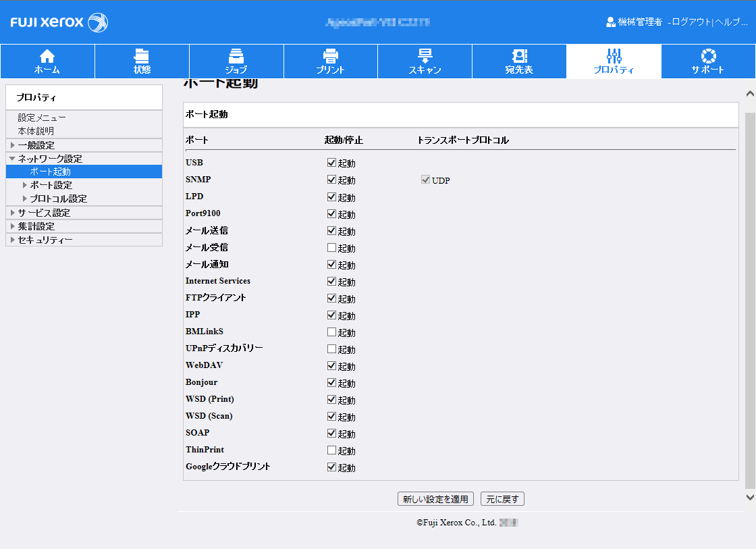
Task: Enable the メール受信 checkbox
Action: tap(331, 248)
